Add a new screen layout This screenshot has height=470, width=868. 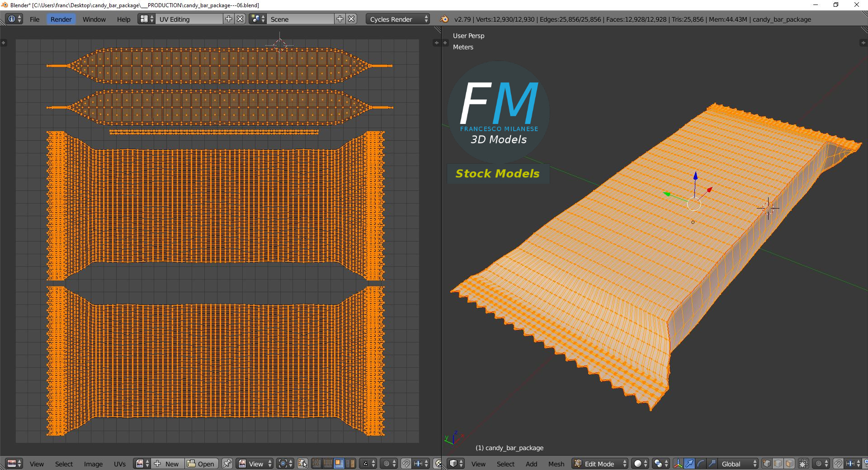tap(229, 19)
